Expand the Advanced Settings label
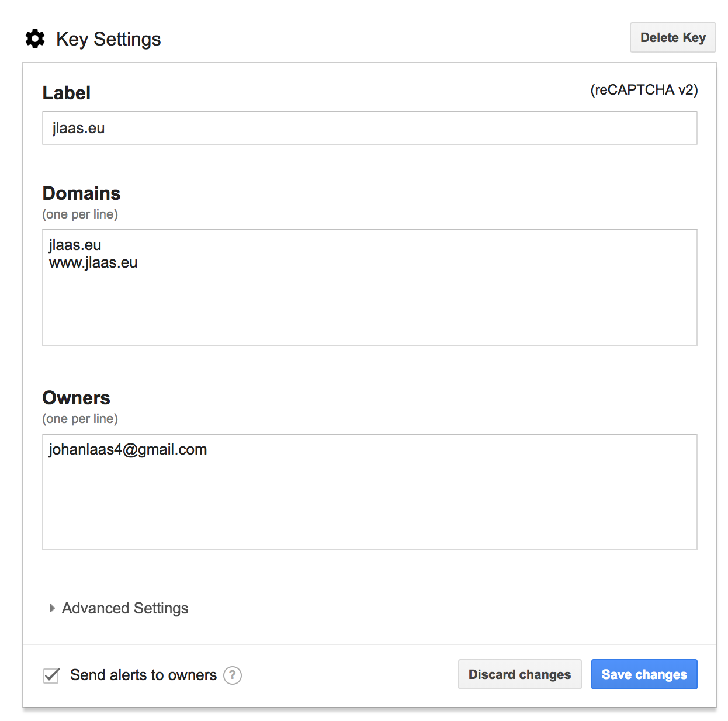 click(x=125, y=608)
